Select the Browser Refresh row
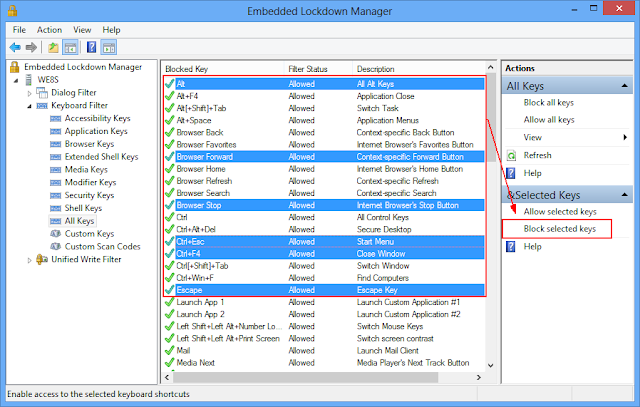This screenshot has width=640, height=407. 324,181
